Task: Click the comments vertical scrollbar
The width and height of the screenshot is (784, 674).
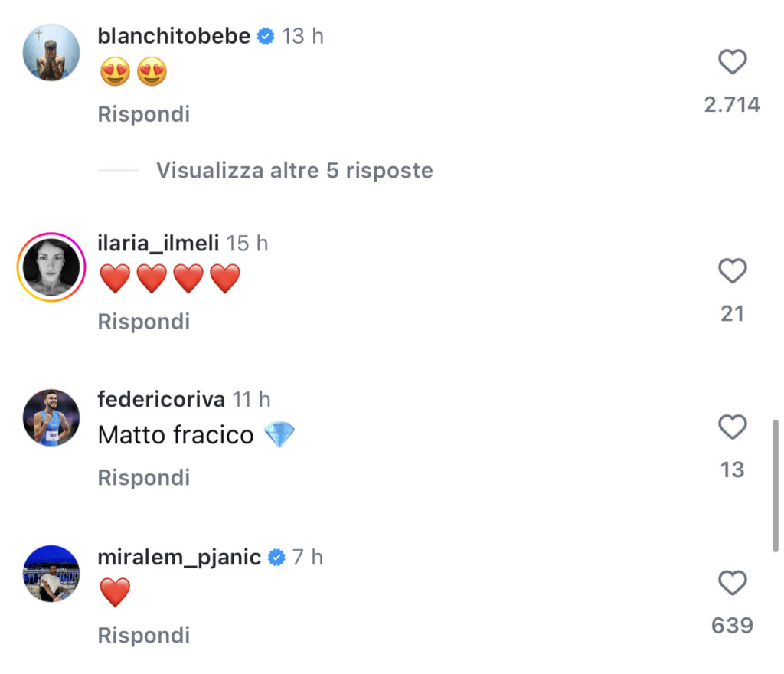Action: pos(776,486)
